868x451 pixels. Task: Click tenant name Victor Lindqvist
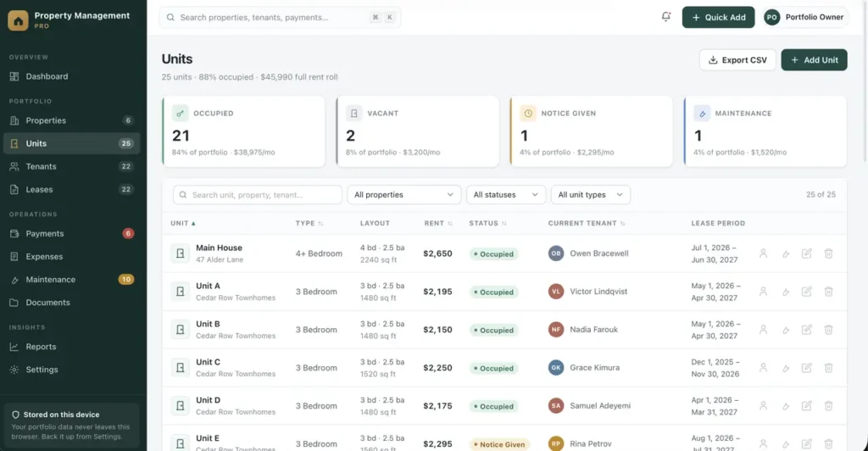(x=598, y=292)
